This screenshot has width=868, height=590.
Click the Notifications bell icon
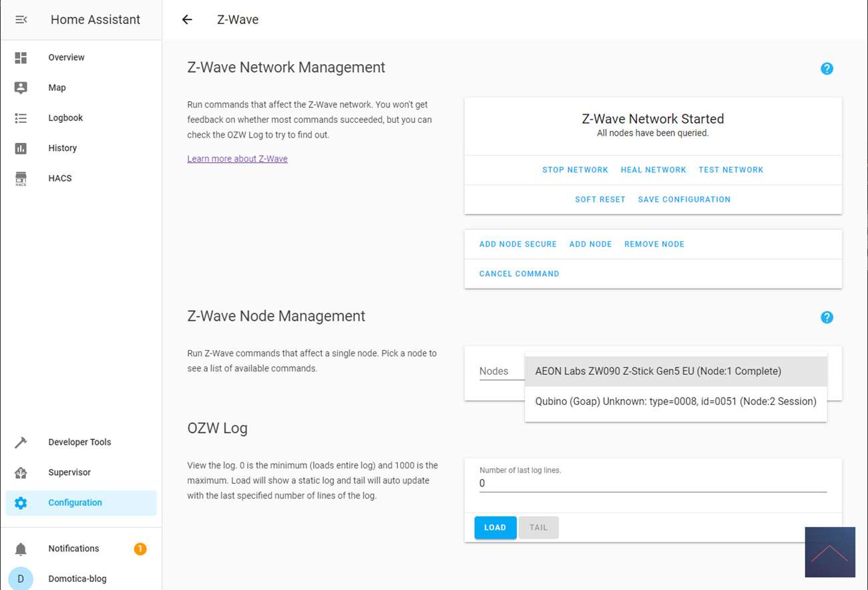pos(21,549)
